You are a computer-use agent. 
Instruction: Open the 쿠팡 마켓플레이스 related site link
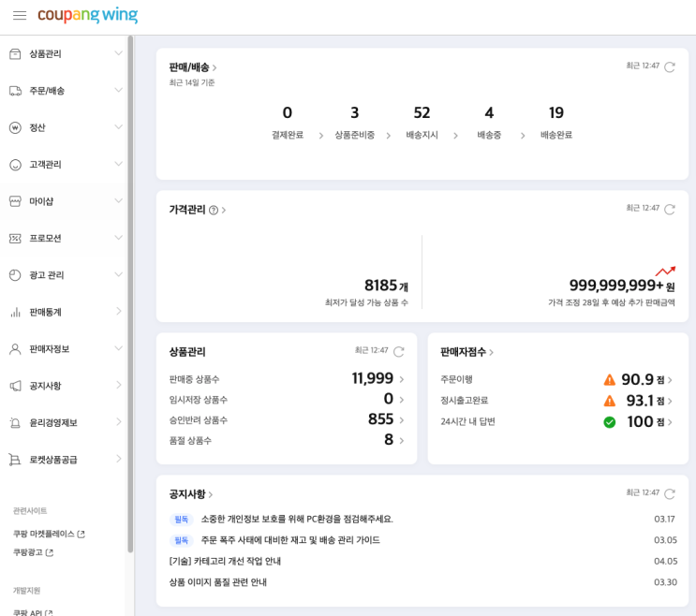click(49, 534)
